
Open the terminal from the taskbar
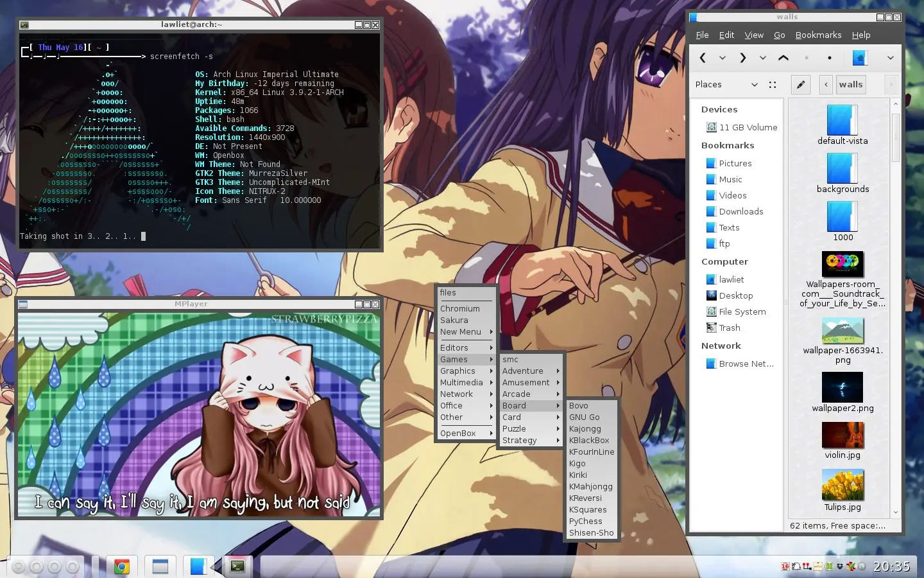click(x=237, y=566)
